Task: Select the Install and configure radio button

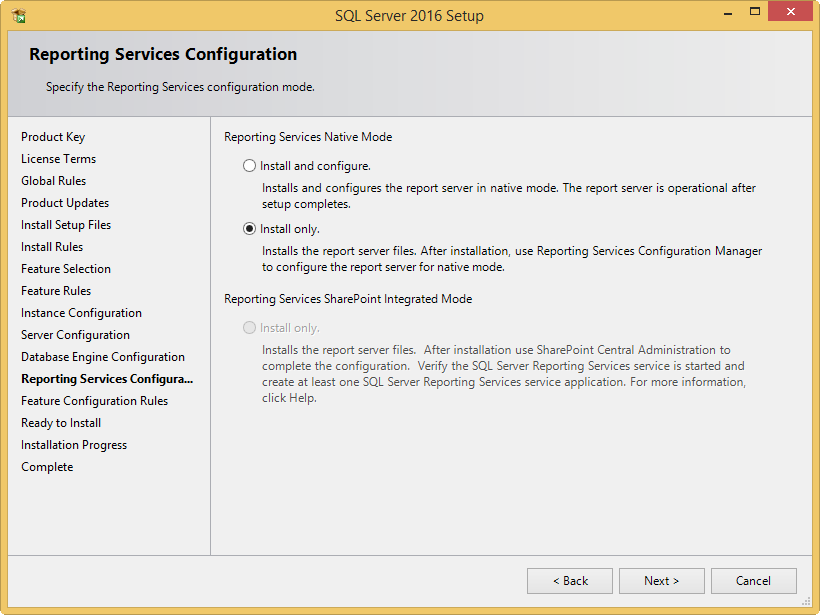Action: tap(249, 166)
